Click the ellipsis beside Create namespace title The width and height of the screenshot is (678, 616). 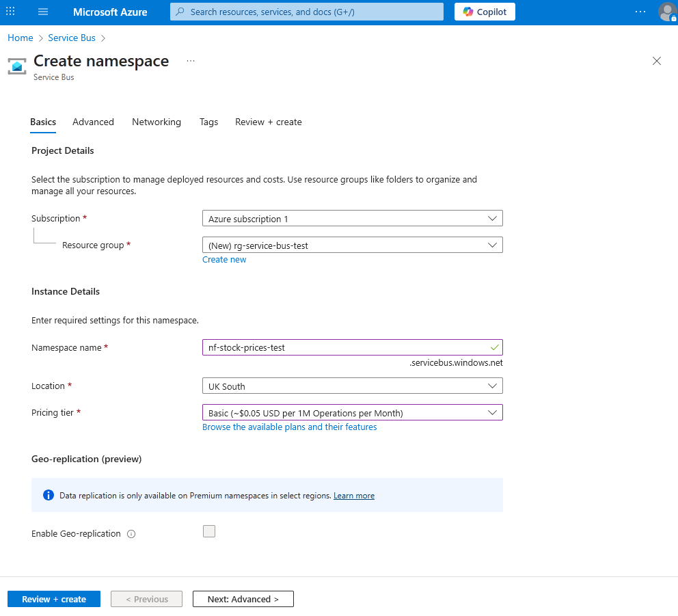(x=191, y=61)
